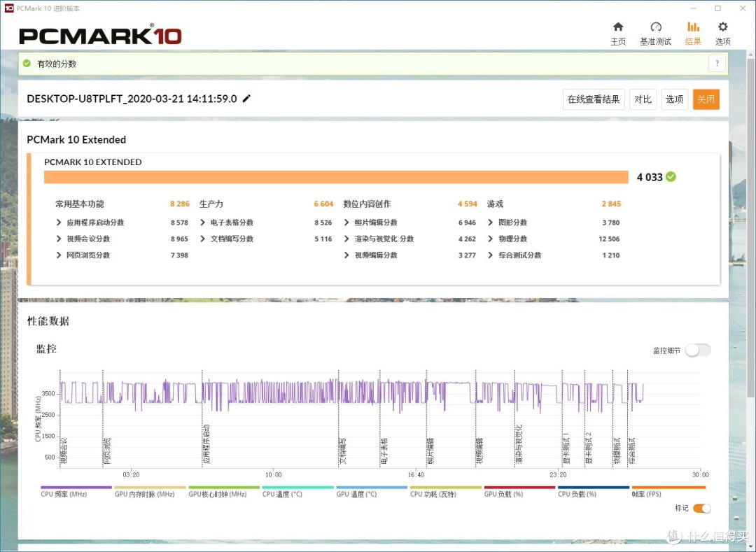Click the 网页浏览 chart marker
756x552 pixels.
(x=106, y=451)
